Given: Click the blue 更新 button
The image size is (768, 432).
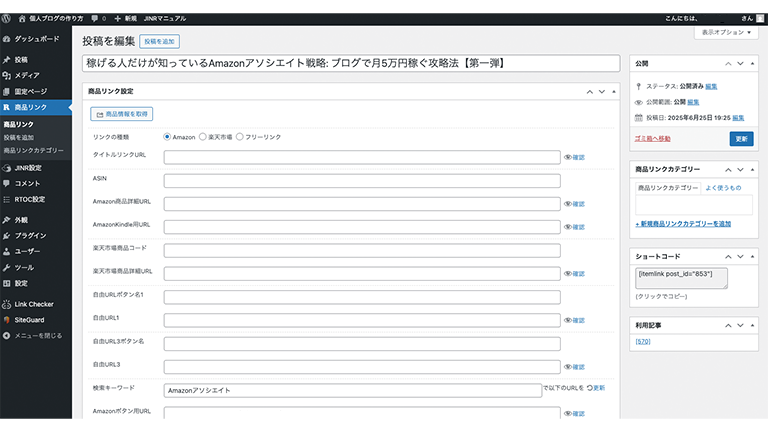Looking at the screenshot, I should click(741, 139).
